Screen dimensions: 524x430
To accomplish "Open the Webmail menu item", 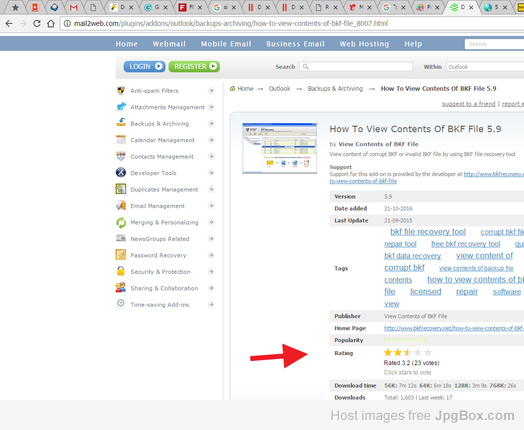I will [169, 44].
